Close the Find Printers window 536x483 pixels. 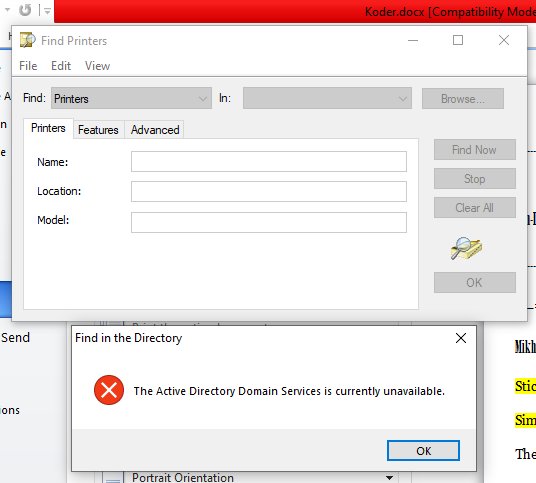coord(504,40)
